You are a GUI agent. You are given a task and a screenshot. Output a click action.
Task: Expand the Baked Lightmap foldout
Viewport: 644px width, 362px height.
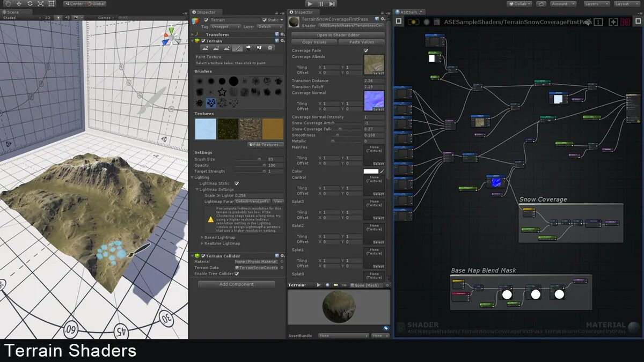(x=202, y=237)
